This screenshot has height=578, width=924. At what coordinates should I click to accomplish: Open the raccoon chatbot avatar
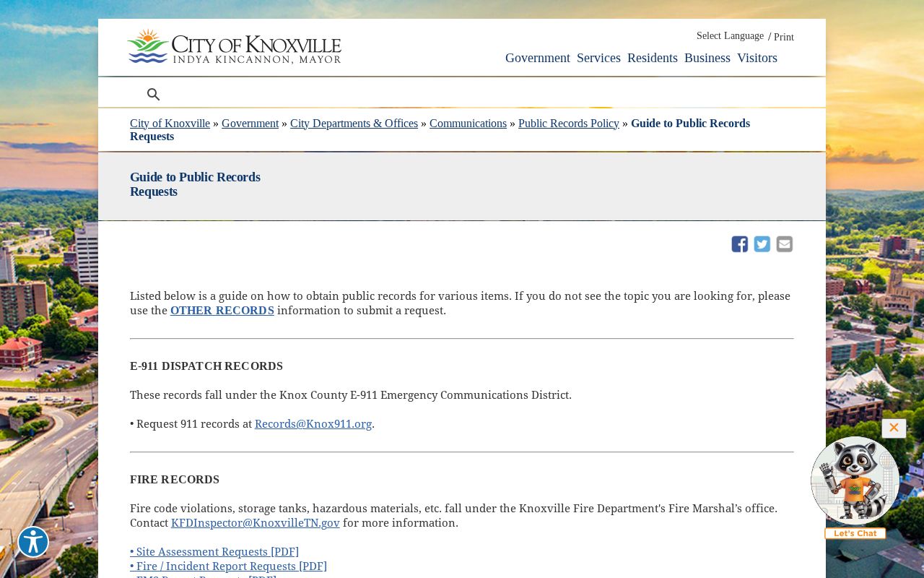pos(855,480)
